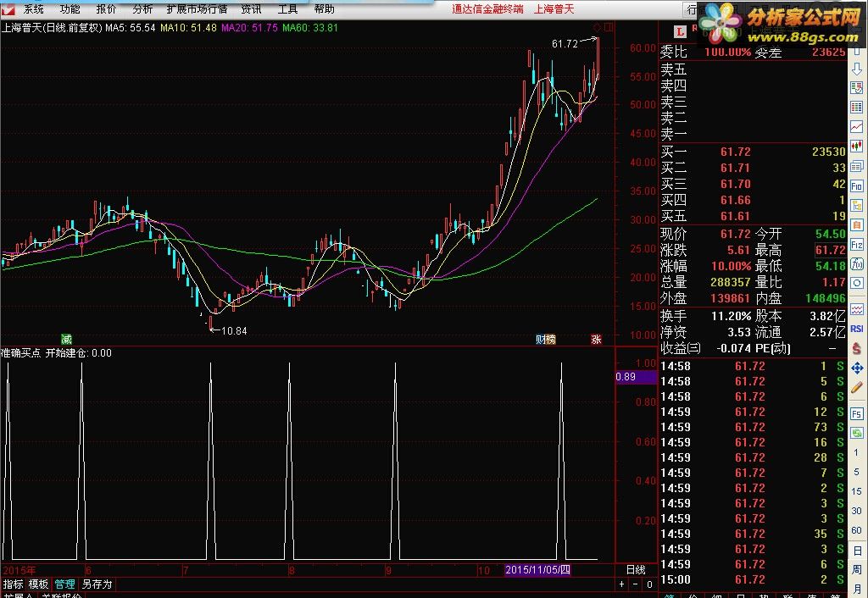The image size is (868, 598).
Task: Click the red checkmark app logo icon
Action: point(8,9)
